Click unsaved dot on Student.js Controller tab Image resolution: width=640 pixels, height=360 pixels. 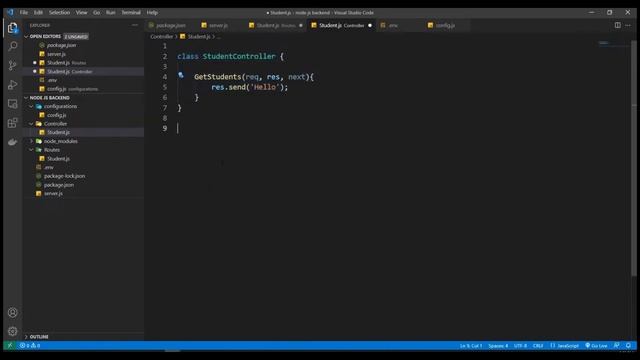click(370, 25)
